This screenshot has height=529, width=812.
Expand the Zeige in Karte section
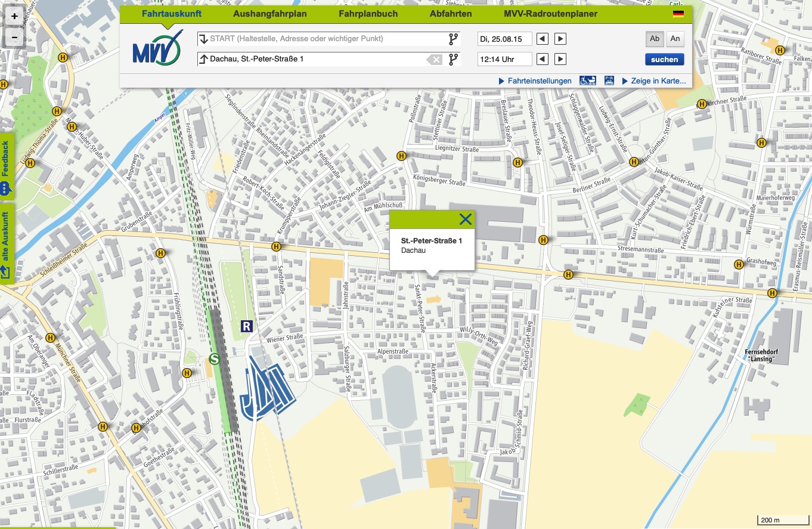tap(654, 81)
